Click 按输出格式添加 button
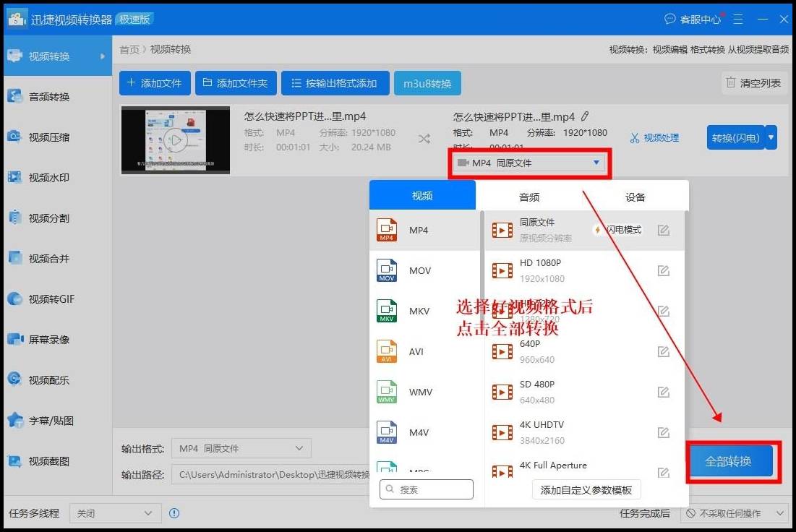This screenshot has height=532, width=796. pyautogui.click(x=335, y=83)
